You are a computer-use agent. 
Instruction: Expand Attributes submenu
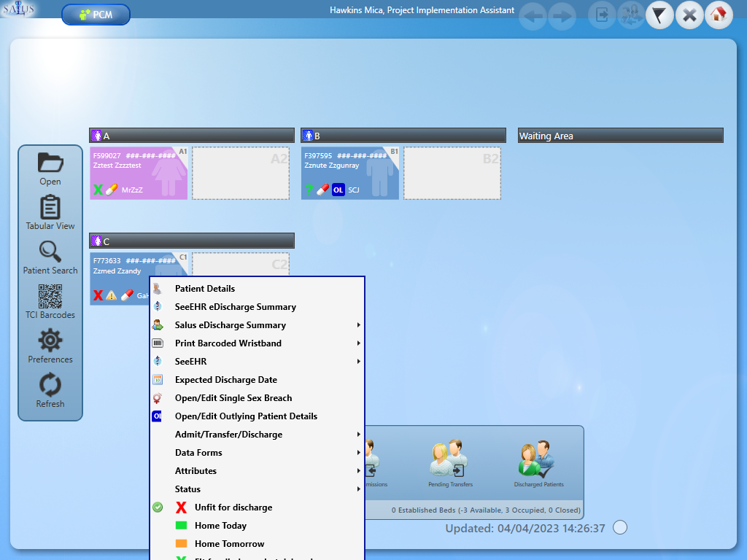[x=258, y=471]
